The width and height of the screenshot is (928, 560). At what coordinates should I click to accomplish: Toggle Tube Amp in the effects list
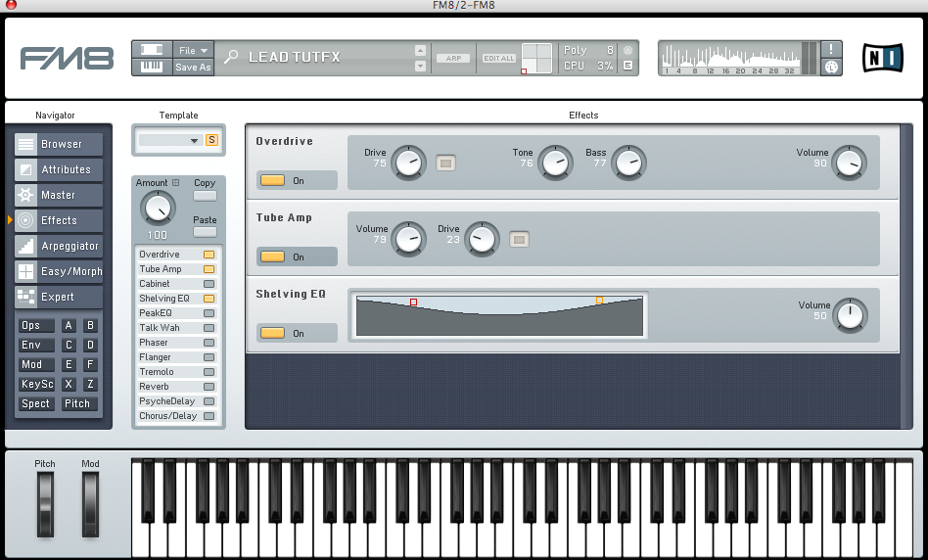pyautogui.click(x=209, y=269)
